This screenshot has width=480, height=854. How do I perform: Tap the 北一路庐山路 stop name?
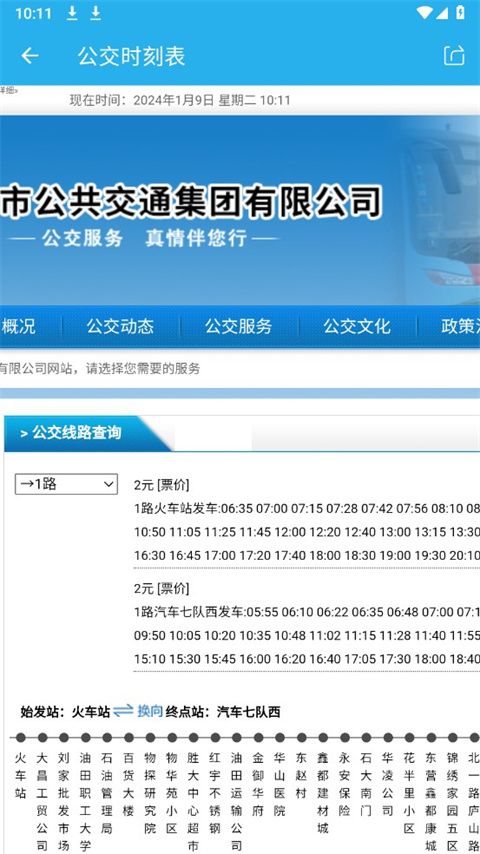pos(473,802)
